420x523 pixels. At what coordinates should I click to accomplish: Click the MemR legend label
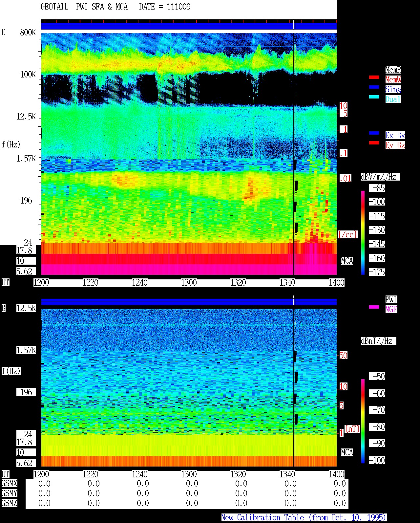393,70
